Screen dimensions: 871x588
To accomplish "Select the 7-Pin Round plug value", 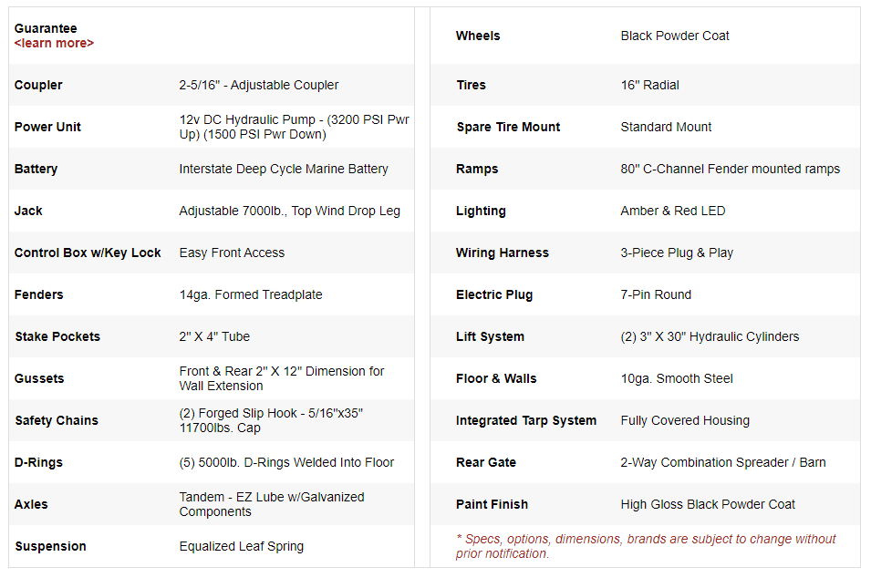I will point(656,294).
